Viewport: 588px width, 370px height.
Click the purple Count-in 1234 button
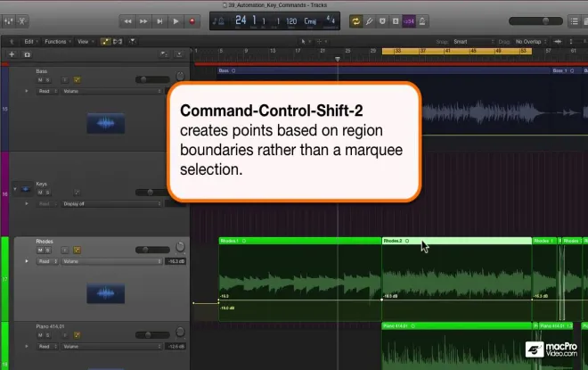[409, 21]
